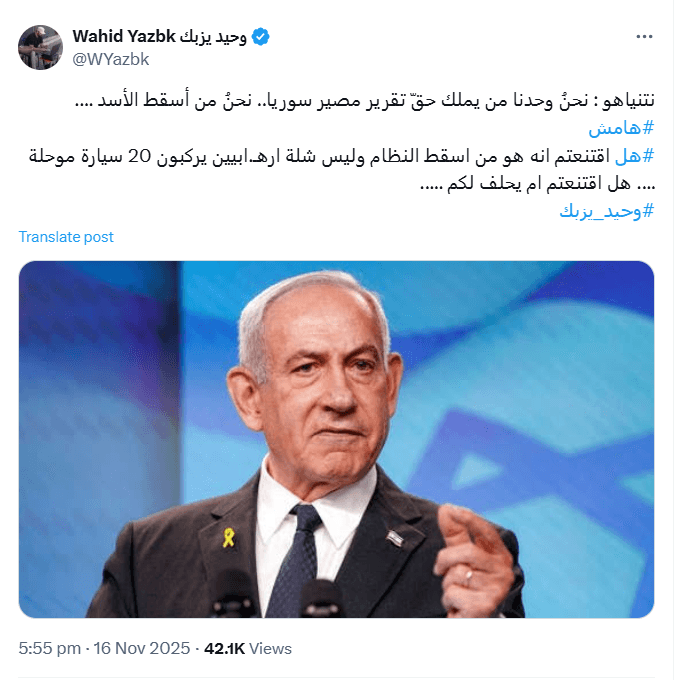Open the #هل hashtag
This screenshot has height=680, width=676.
click(x=634, y=156)
